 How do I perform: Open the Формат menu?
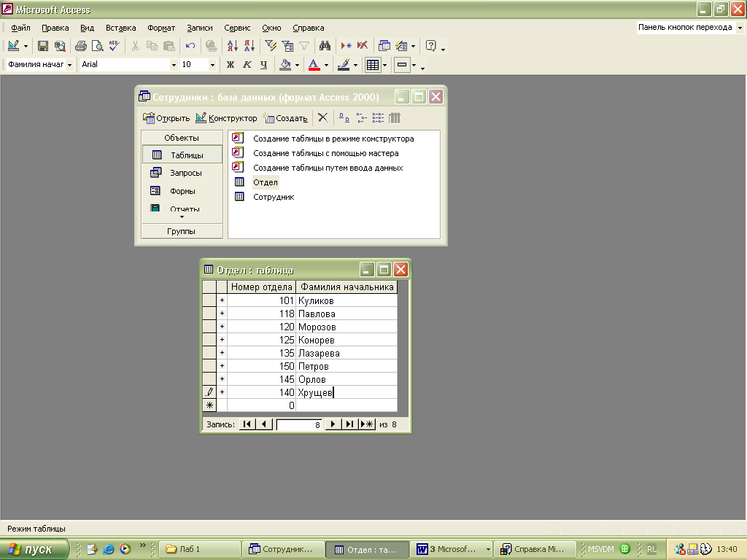(x=161, y=28)
